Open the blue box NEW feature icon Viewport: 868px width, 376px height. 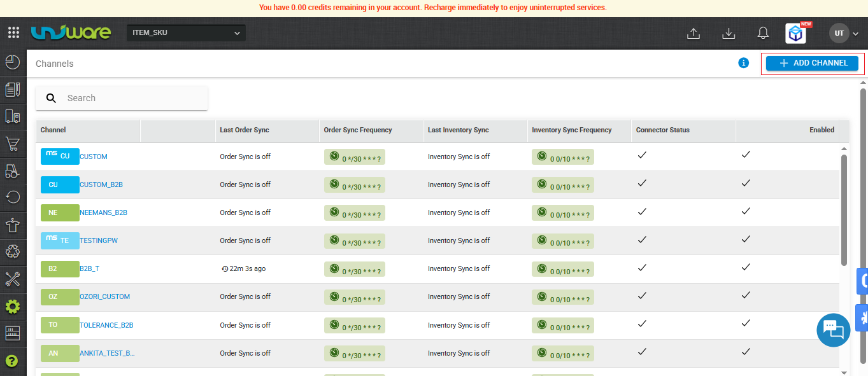coord(796,34)
